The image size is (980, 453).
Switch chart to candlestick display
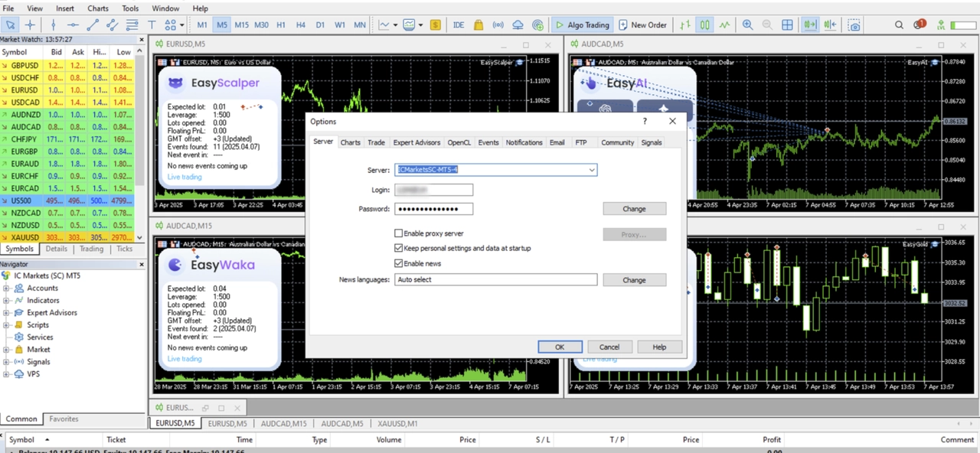[x=704, y=25]
